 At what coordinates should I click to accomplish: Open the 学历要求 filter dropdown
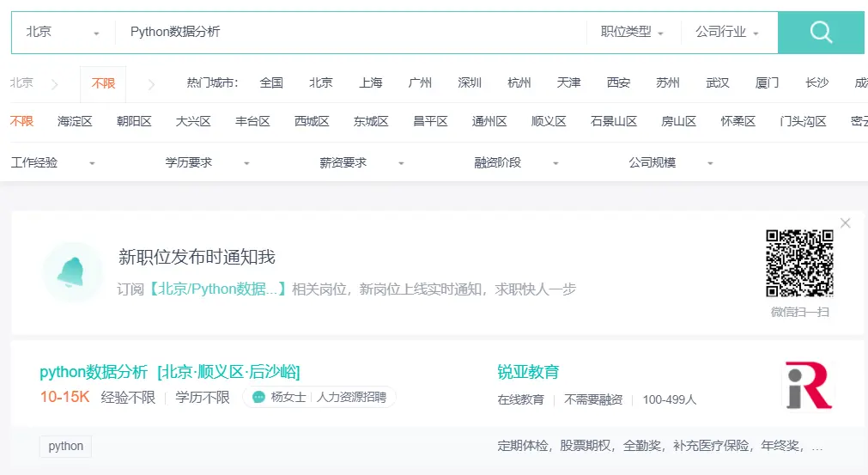[x=208, y=162]
